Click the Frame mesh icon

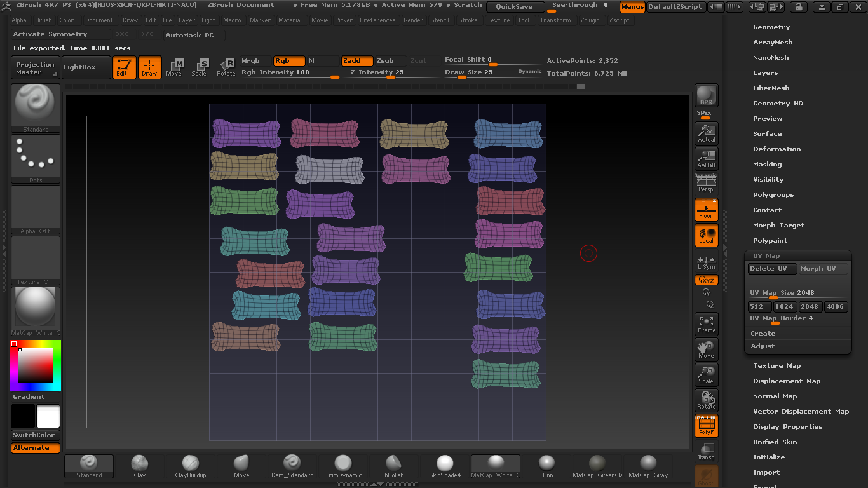(x=706, y=324)
